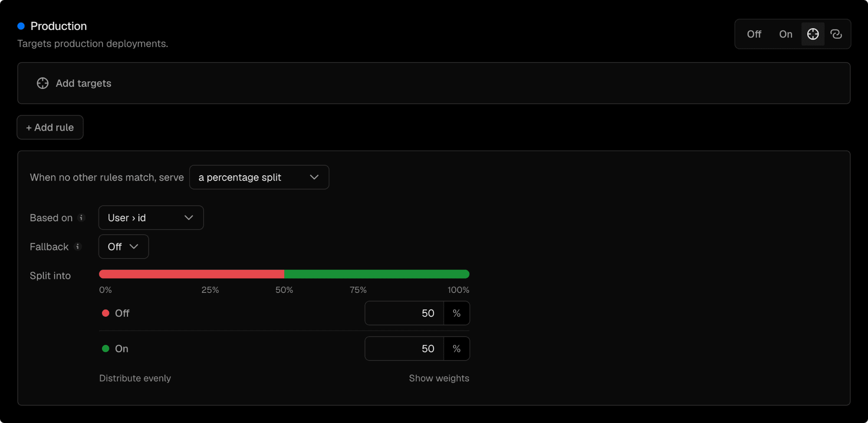Click the 25% mark under the split bar
Screen dimensions: 868x423
pos(210,290)
